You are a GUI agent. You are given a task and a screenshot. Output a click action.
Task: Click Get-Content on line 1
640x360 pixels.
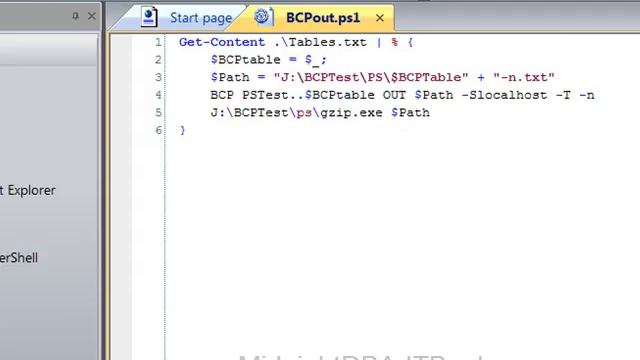[x=222, y=42]
